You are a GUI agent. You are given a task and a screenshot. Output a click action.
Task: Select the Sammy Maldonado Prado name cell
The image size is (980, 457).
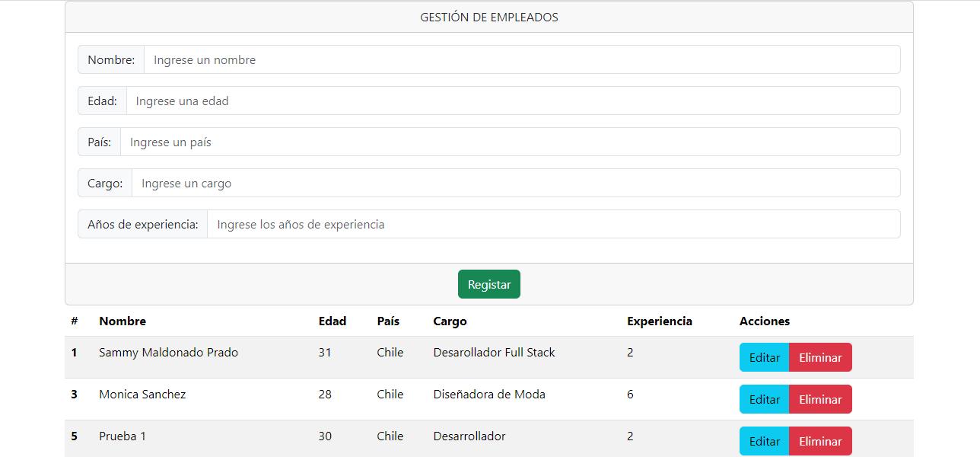pyautogui.click(x=168, y=353)
